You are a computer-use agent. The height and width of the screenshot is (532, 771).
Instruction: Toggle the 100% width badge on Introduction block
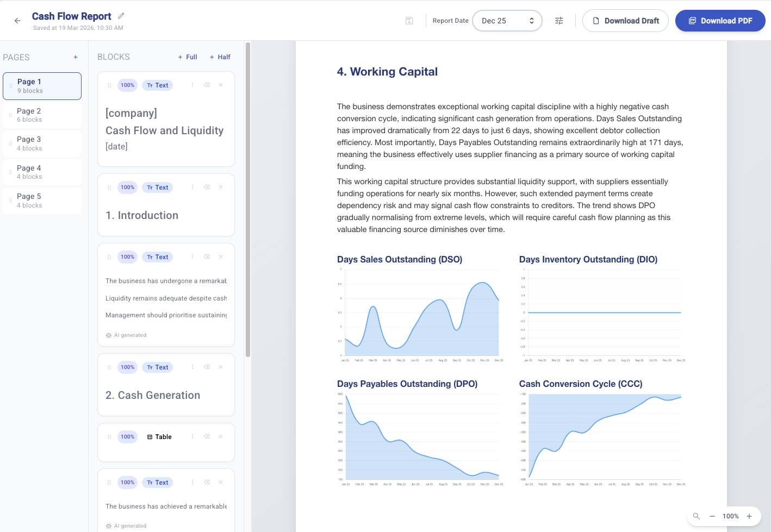point(128,187)
